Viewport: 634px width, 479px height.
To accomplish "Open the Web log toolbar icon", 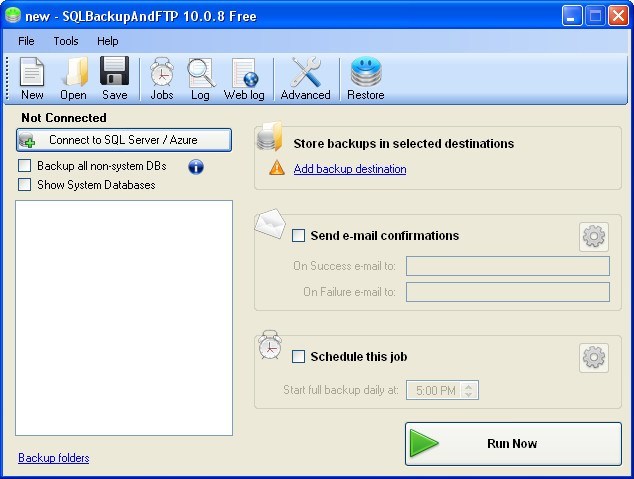I will coord(244,78).
